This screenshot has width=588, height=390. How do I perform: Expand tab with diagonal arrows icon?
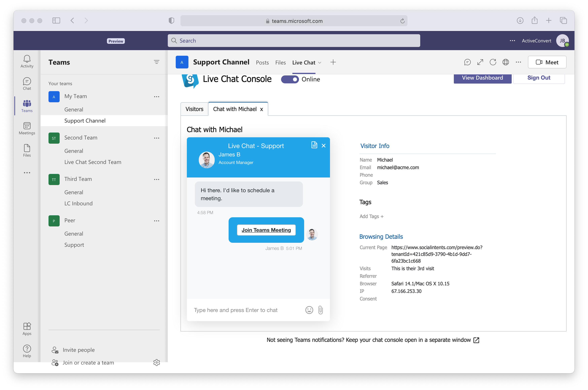click(x=480, y=62)
